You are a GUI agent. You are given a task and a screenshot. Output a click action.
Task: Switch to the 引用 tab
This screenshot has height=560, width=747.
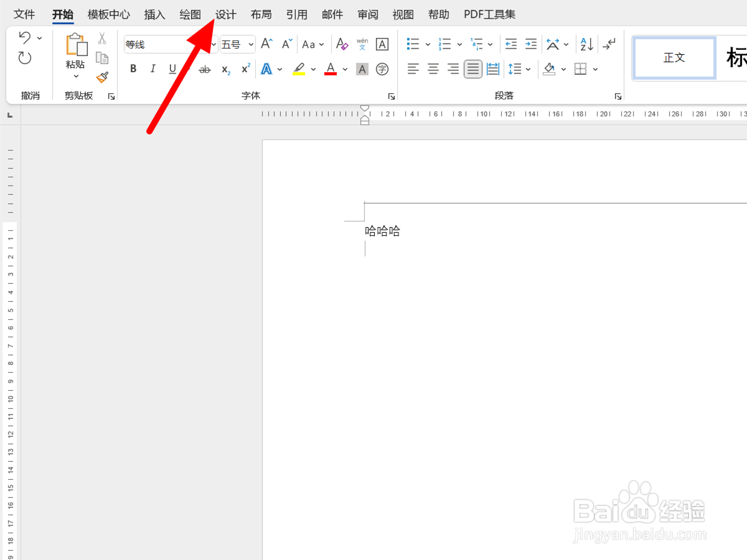coord(297,14)
